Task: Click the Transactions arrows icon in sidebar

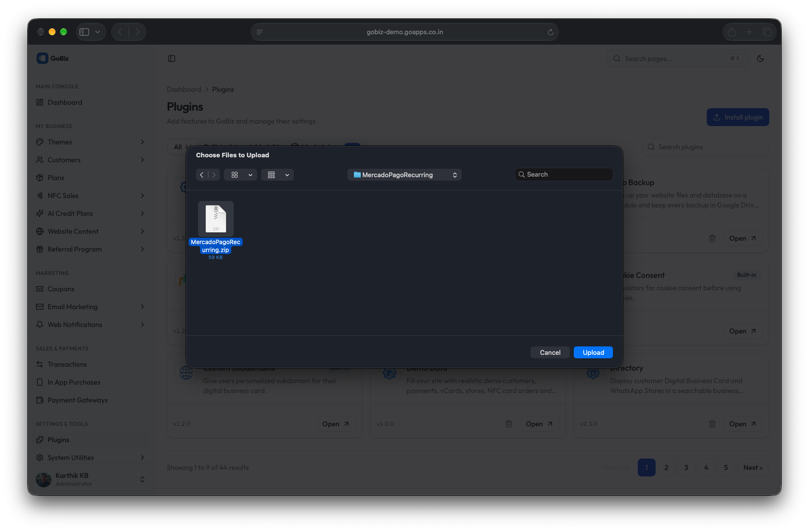Action: 40,364
